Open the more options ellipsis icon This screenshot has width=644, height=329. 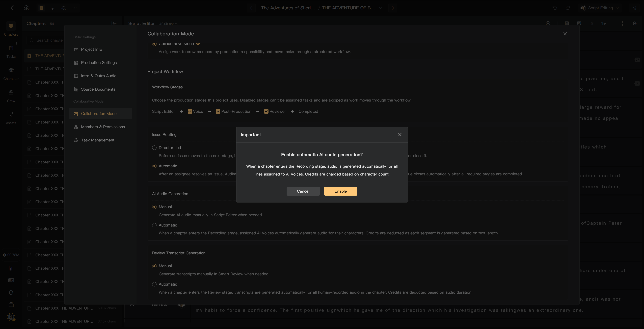pos(74,8)
